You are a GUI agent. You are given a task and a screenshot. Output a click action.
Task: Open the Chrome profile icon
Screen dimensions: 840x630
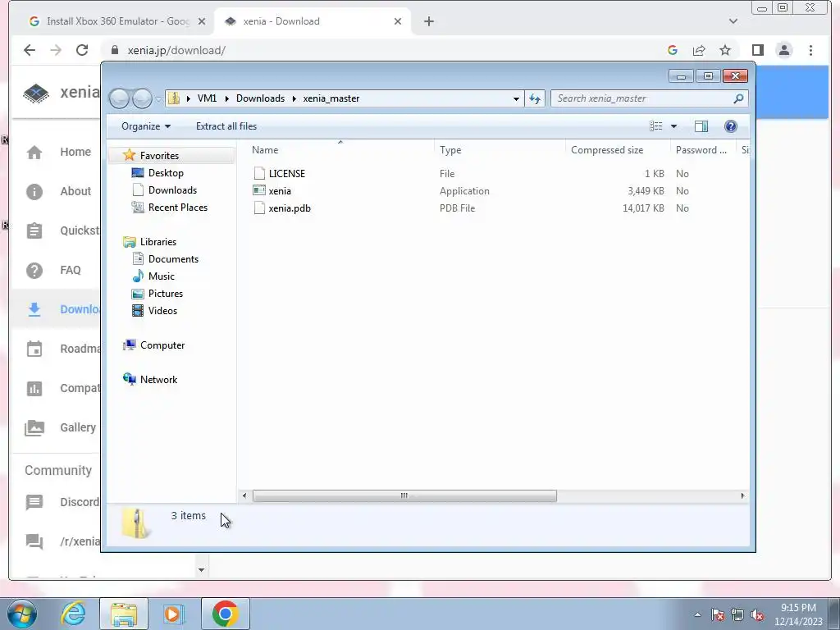(x=783, y=50)
